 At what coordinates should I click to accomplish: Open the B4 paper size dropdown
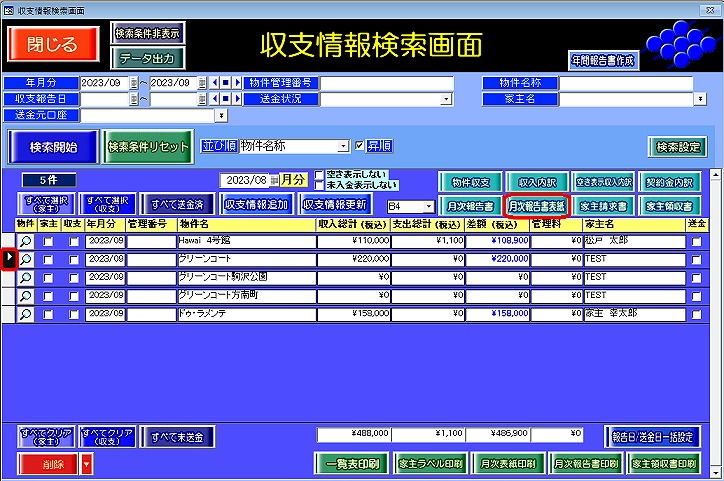tap(429, 206)
